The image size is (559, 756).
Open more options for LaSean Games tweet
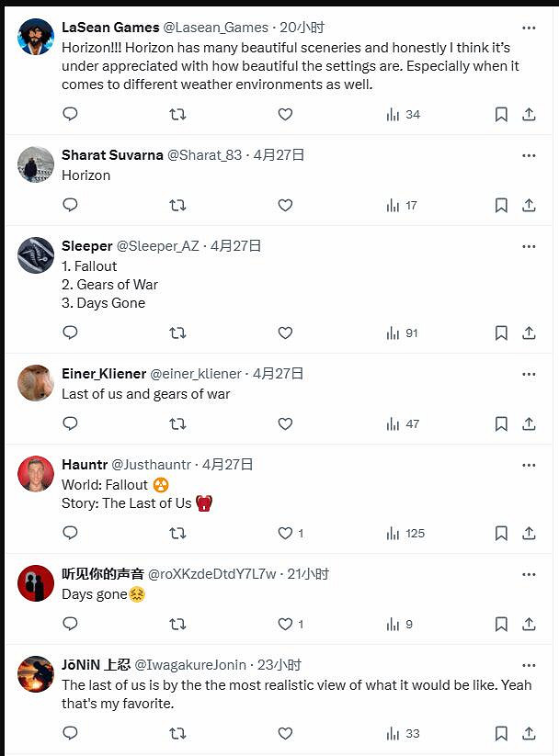click(529, 28)
